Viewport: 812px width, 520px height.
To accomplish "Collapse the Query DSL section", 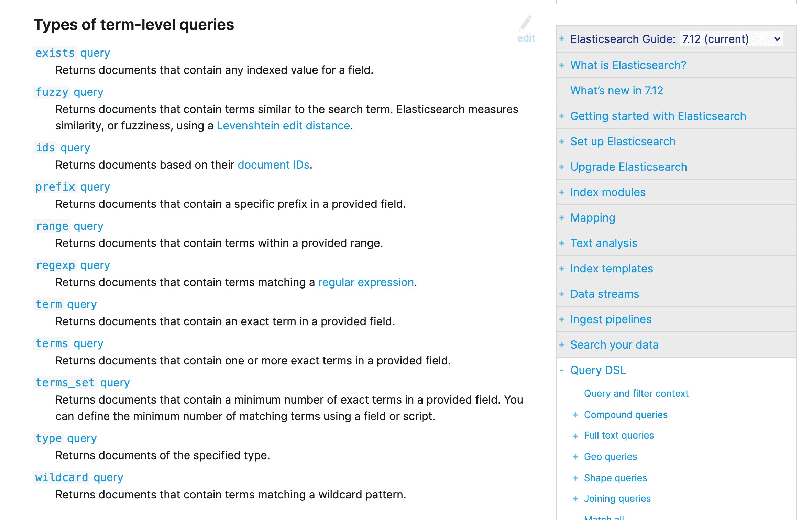I will click(562, 370).
